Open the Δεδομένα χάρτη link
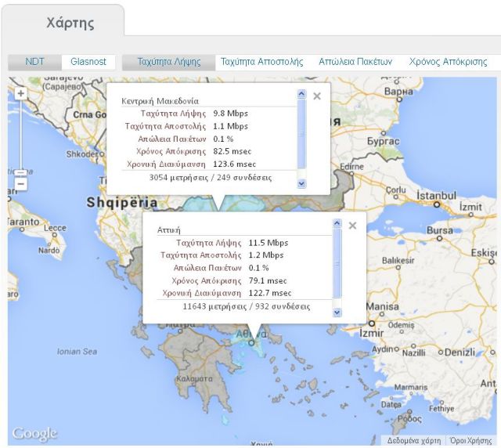This screenshot has height=448, width=501. click(414, 441)
